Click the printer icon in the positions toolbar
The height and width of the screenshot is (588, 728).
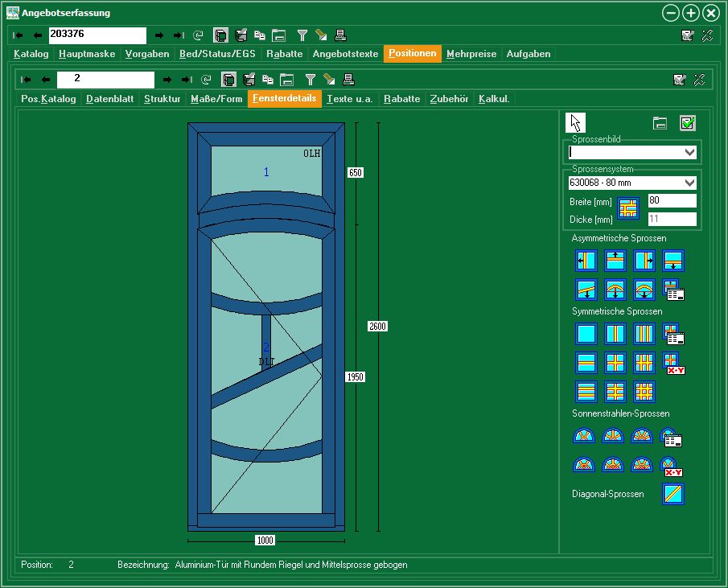[x=348, y=79]
